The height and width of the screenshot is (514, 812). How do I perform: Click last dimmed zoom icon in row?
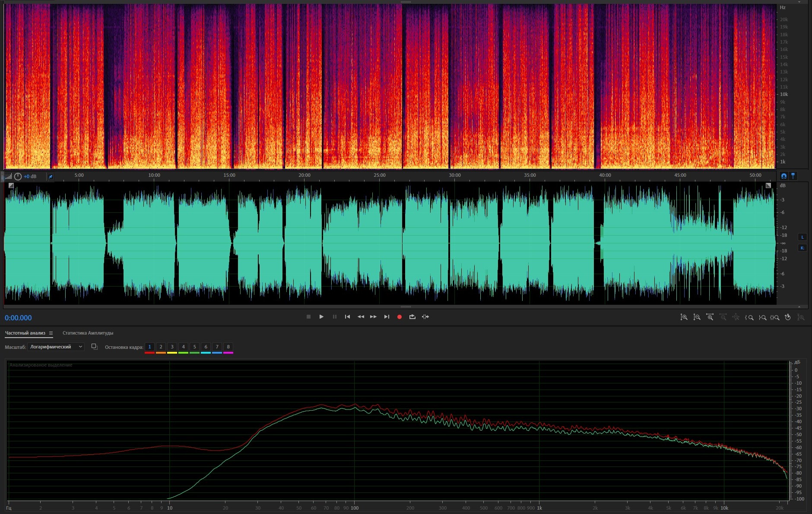[x=801, y=317]
